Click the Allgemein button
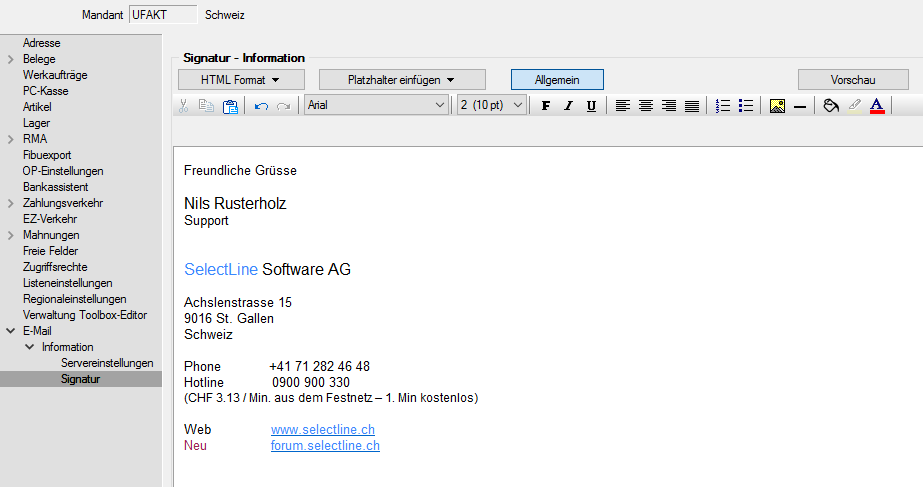This screenshot has width=923, height=487. tap(557, 80)
